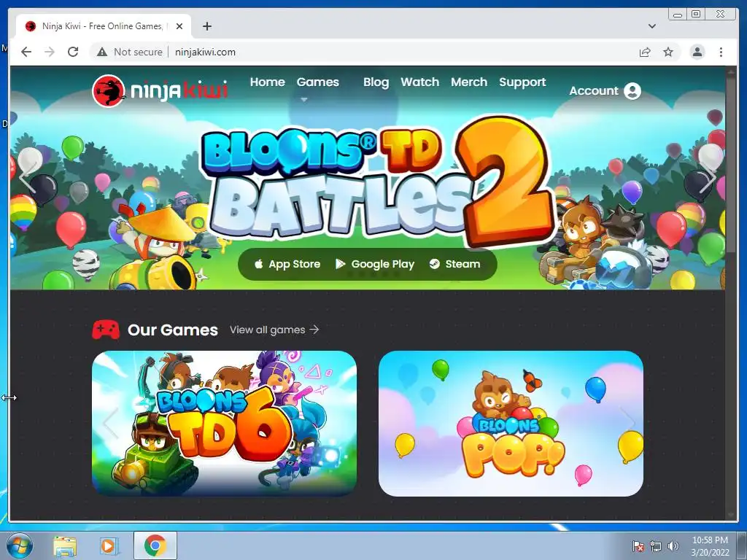The width and height of the screenshot is (747, 560).
Task: Close the Ninja Kiwi tab
Action: coord(179,26)
